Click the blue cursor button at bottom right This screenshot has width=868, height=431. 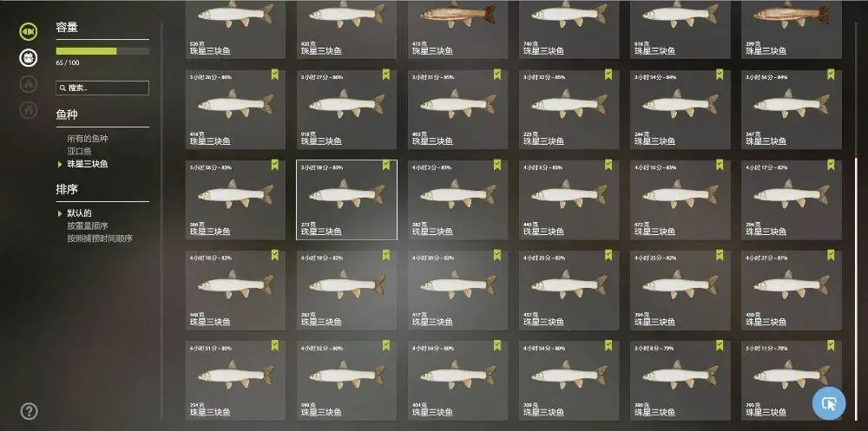click(x=829, y=403)
